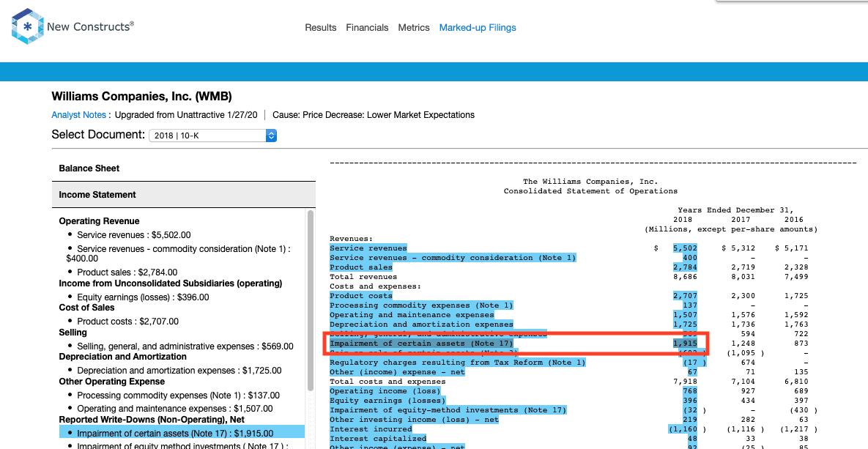Viewport: 868px width, 449px height.
Task: Select Operating and maintenance expenses : $1,507.00 sidebar item
Action: (x=175, y=409)
